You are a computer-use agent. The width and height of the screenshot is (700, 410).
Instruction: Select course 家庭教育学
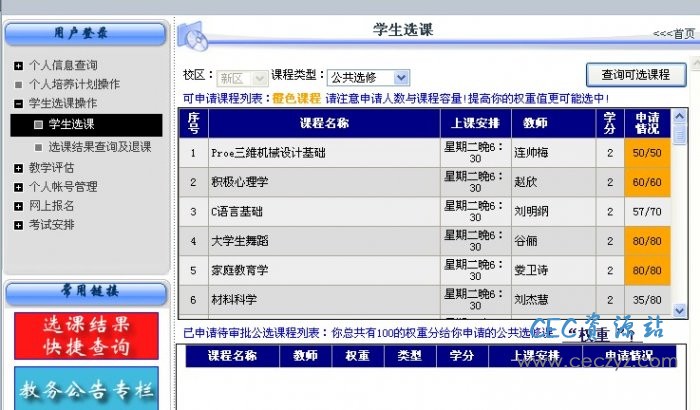240,270
